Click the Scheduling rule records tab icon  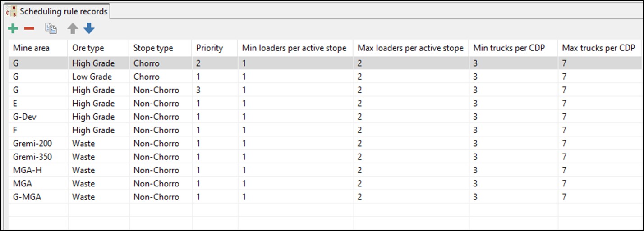[11, 11]
